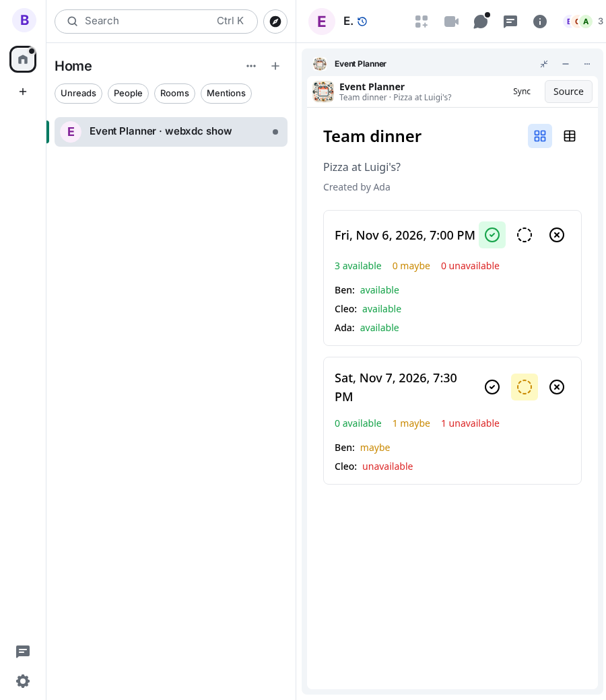Click the Search input field

pyautogui.click(x=156, y=22)
